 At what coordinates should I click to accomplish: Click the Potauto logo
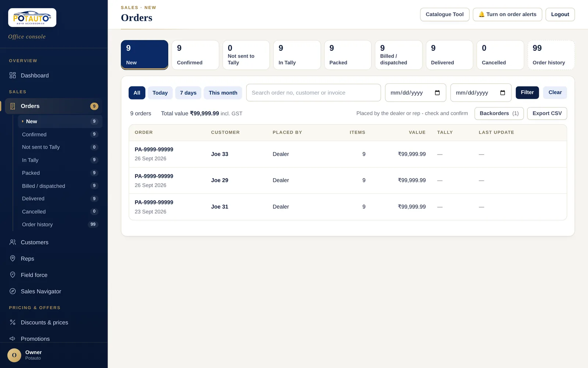pyautogui.click(x=32, y=18)
